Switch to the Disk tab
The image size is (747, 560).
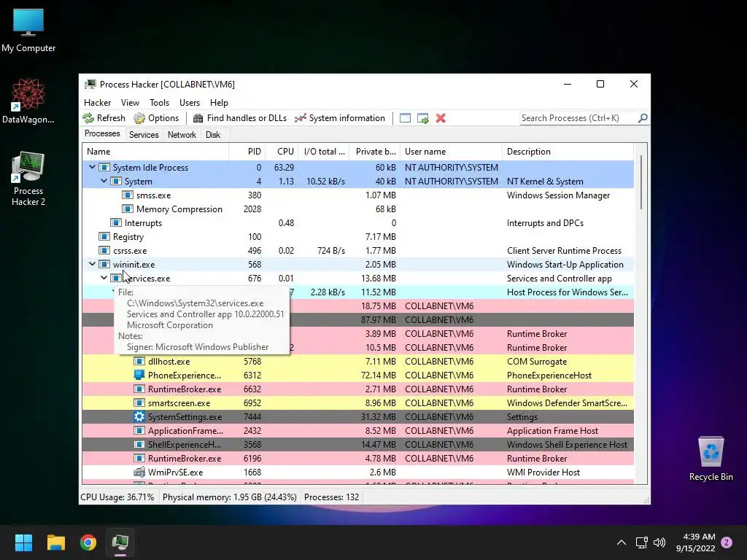tap(213, 135)
